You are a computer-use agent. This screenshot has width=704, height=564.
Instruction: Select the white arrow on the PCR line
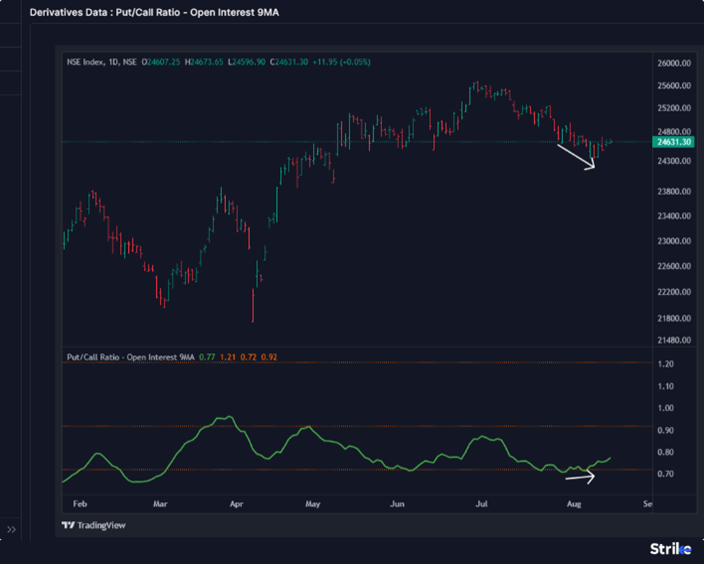pos(579,478)
